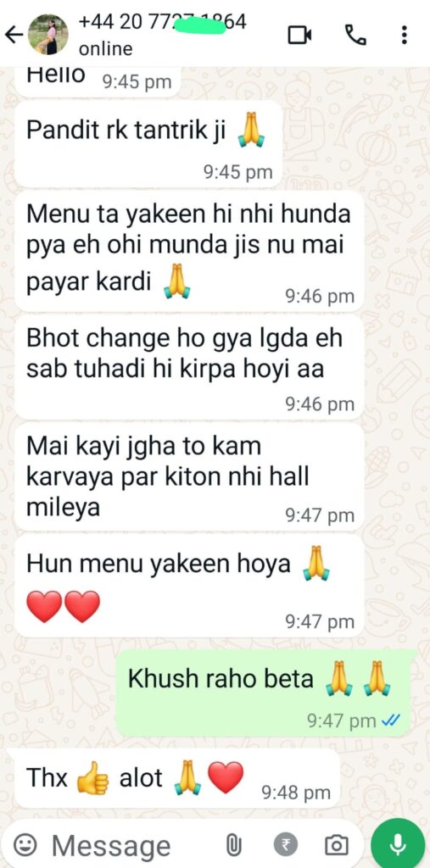Tap the green microphone voice message button
The image size is (430, 868).
coord(398,845)
